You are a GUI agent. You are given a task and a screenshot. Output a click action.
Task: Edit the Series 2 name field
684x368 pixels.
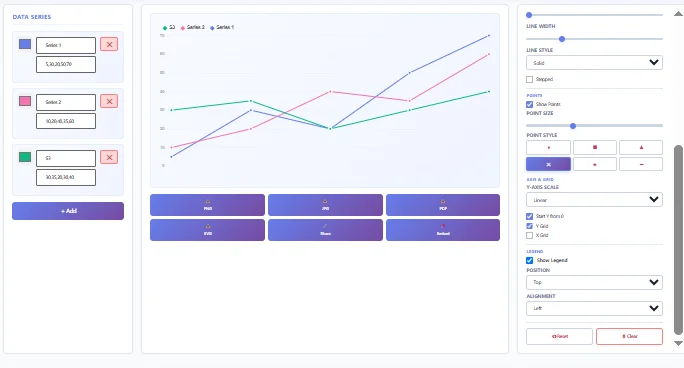pyautogui.click(x=66, y=102)
